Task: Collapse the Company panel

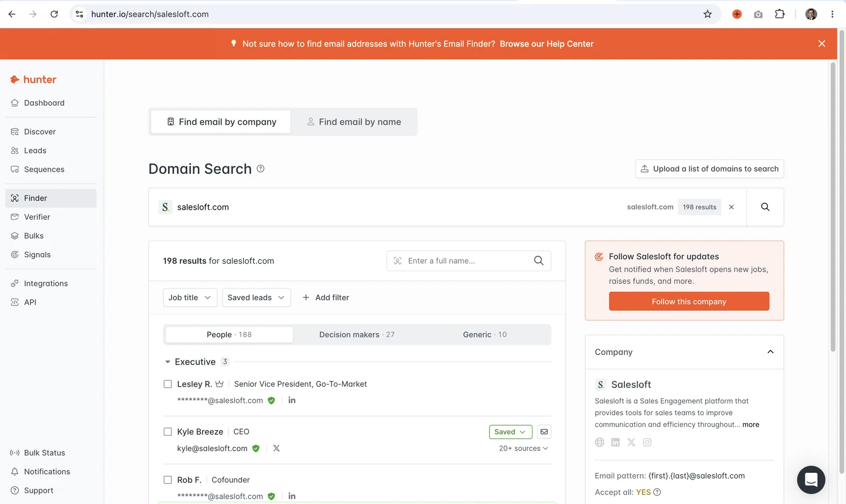Action: point(770,352)
